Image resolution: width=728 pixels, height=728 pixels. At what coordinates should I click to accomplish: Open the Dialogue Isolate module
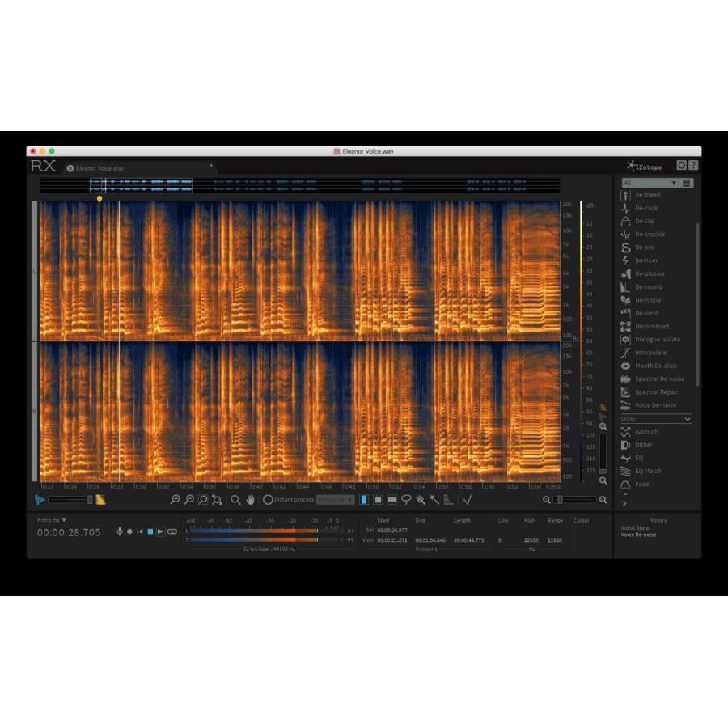pyautogui.click(x=650, y=340)
